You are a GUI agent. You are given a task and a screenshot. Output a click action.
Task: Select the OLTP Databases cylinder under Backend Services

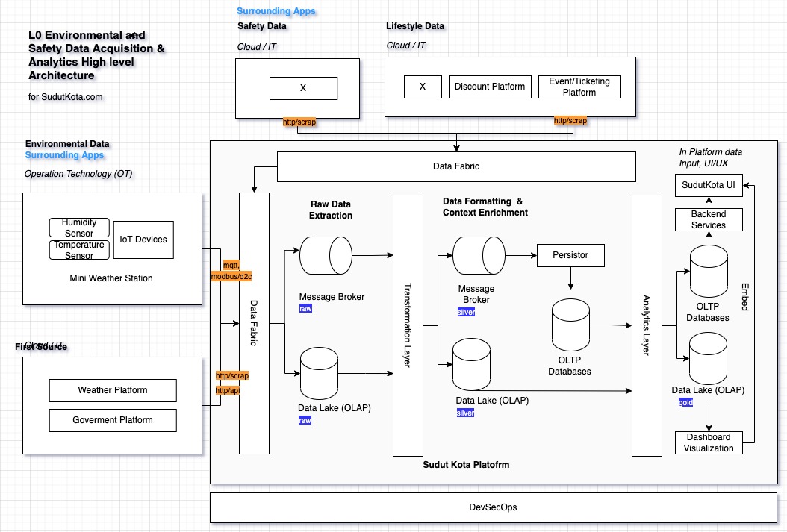pos(709,272)
